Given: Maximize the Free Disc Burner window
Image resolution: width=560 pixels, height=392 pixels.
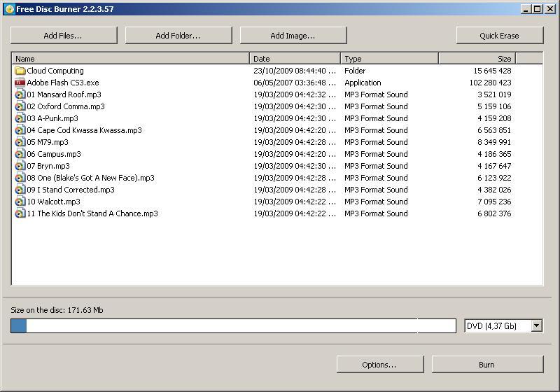Looking at the screenshot, I should 538,9.
